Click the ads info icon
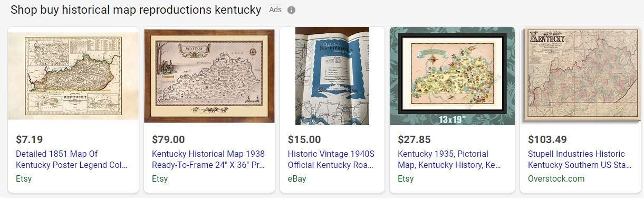Screen dimensions: 644x198 pos(292,10)
